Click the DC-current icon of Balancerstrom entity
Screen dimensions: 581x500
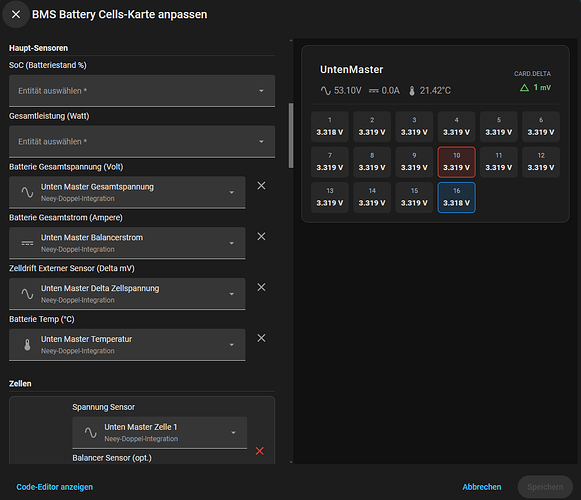point(27,243)
